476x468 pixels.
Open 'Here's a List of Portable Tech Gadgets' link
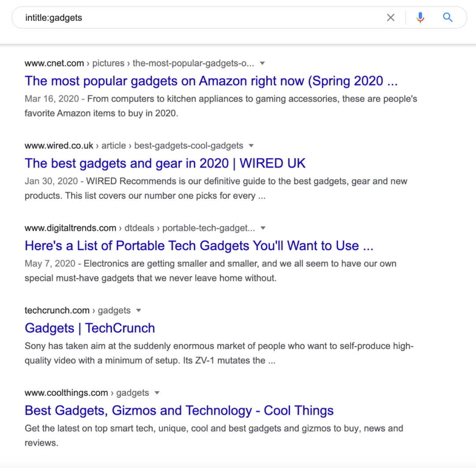[x=199, y=246]
